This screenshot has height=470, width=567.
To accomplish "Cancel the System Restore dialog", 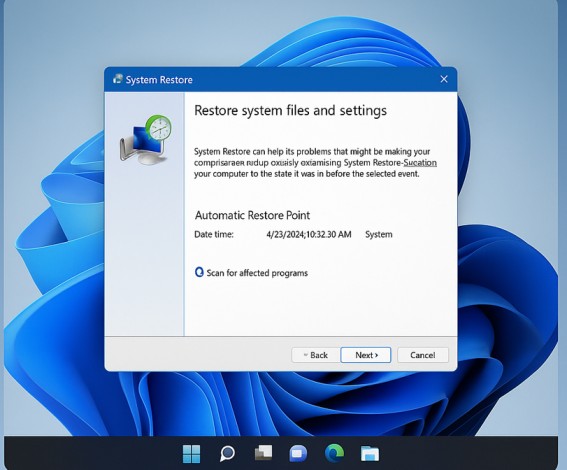I will pos(423,355).
